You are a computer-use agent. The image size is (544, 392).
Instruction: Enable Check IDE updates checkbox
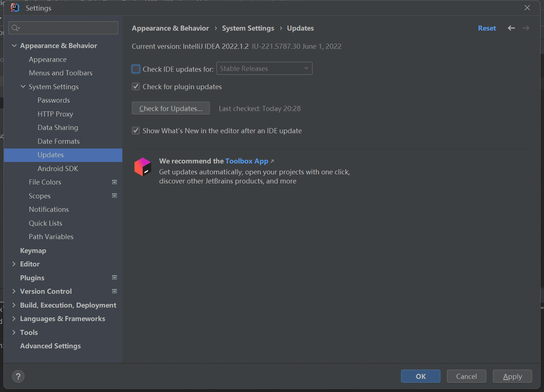coord(136,69)
